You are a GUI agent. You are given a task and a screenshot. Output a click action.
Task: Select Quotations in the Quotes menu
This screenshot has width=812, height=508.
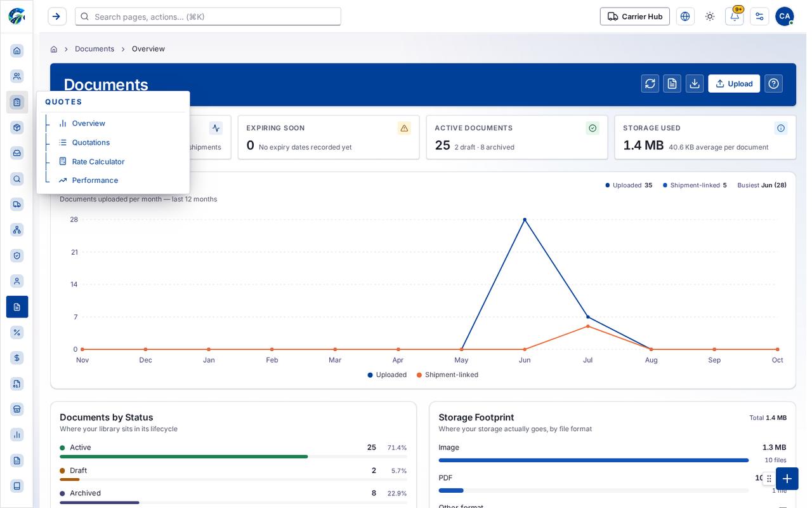pyautogui.click(x=91, y=142)
